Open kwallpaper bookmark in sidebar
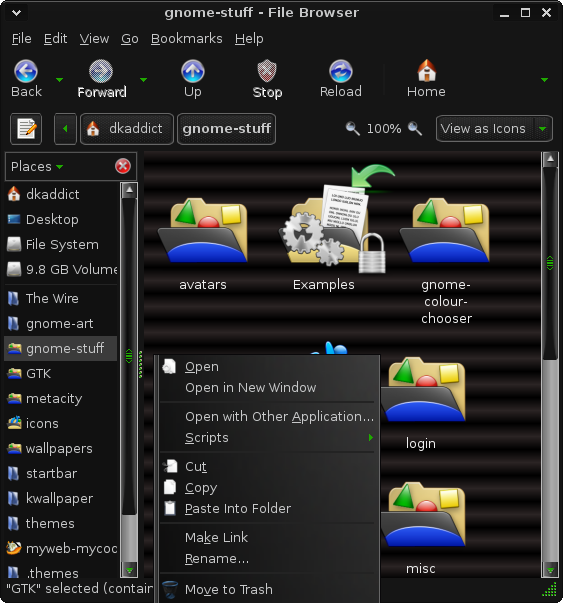The width and height of the screenshot is (563, 603). tap(62, 498)
